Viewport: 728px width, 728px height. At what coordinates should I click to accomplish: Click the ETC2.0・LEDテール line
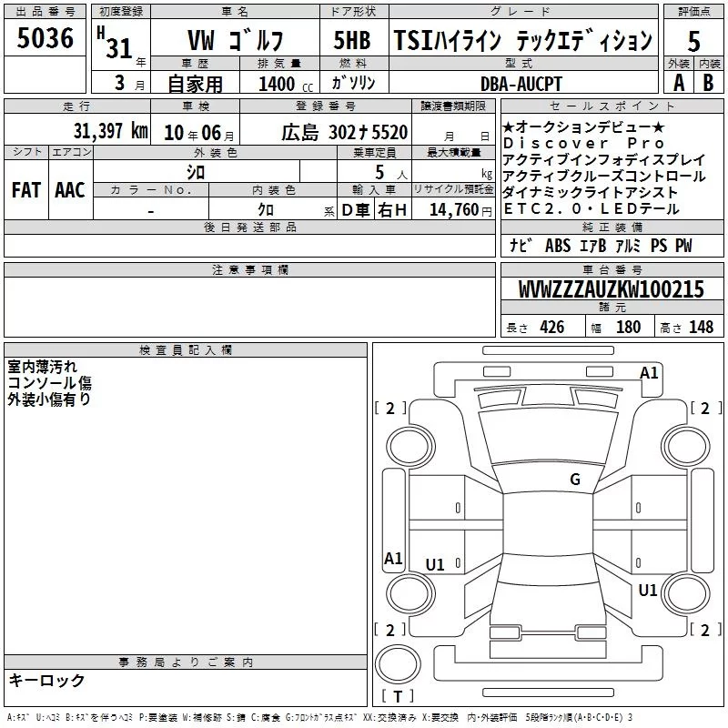click(x=591, y=209)
